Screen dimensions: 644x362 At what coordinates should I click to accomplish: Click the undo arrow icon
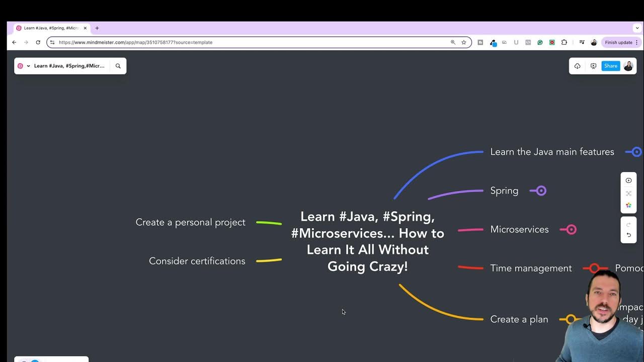(628, 234)
